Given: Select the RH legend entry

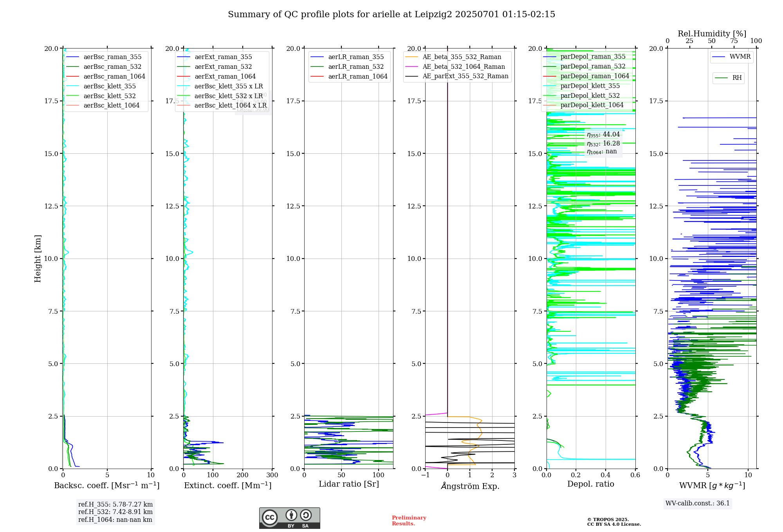Looking at the screenshot, I should [x=728, y=78].
